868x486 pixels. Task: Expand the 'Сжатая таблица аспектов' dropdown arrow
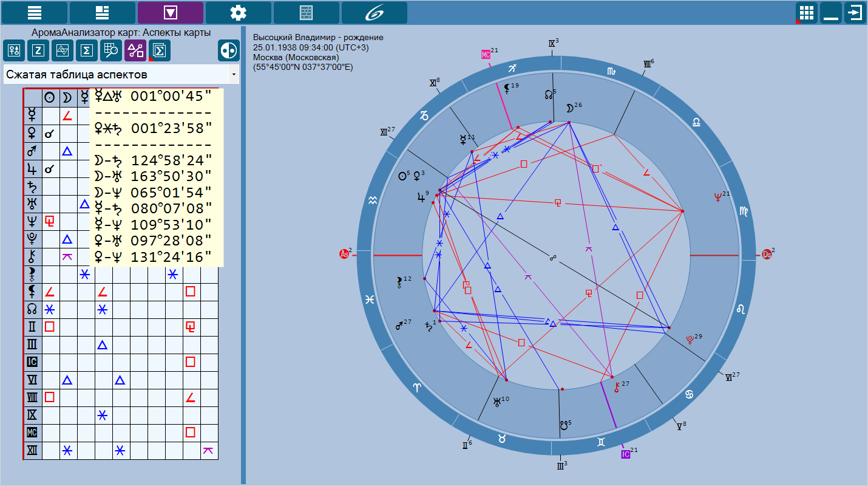234,75
